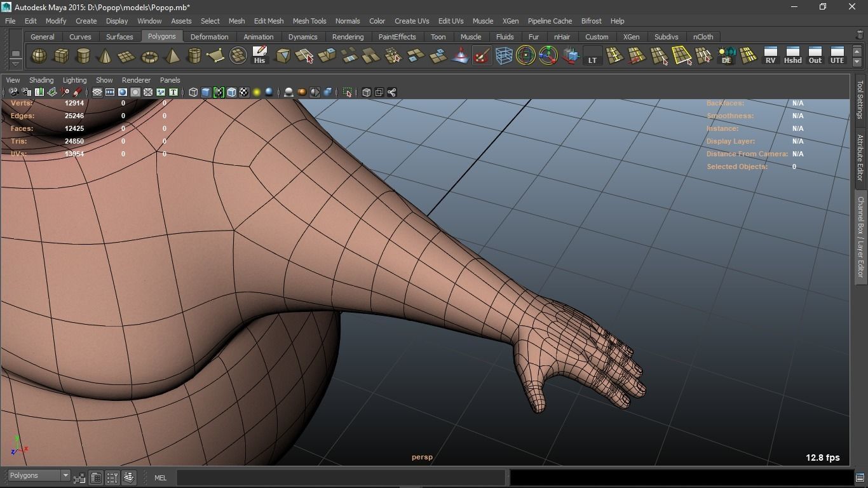Open the viewport View menu

(x=13, y=80)
